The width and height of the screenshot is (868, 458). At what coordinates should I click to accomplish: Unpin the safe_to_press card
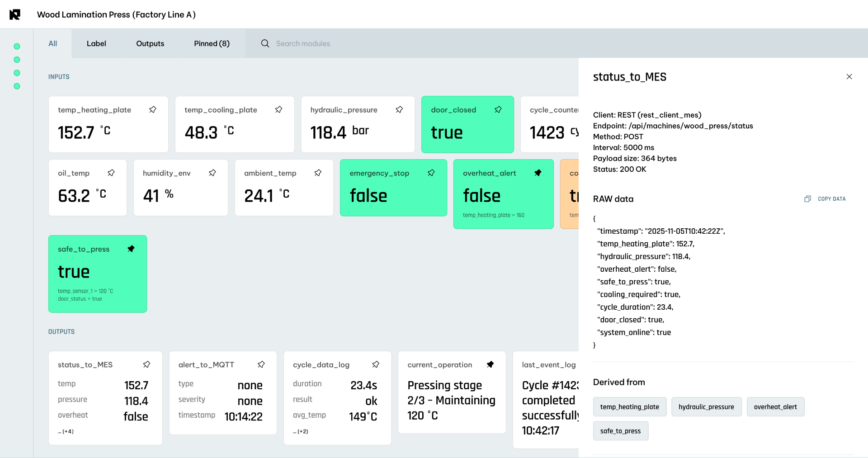click(131, 249)
